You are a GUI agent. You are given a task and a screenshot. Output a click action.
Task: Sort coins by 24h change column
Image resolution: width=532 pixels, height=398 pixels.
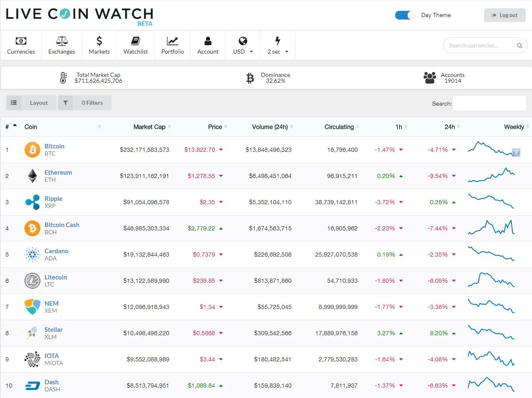click(x=450, y=127)
